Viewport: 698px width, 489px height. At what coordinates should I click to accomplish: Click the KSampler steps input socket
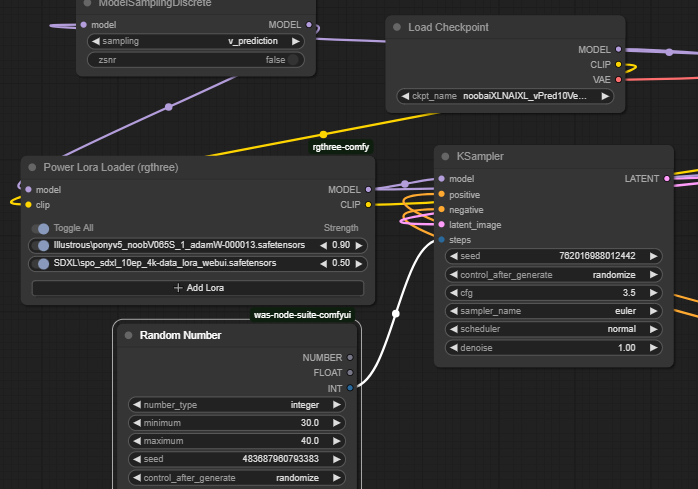click(441, 240)
